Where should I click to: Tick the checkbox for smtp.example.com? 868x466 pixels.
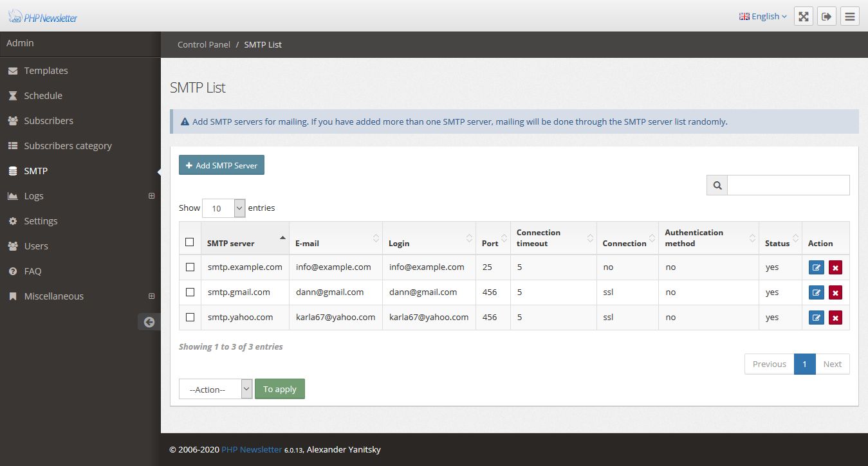point(190,267)
